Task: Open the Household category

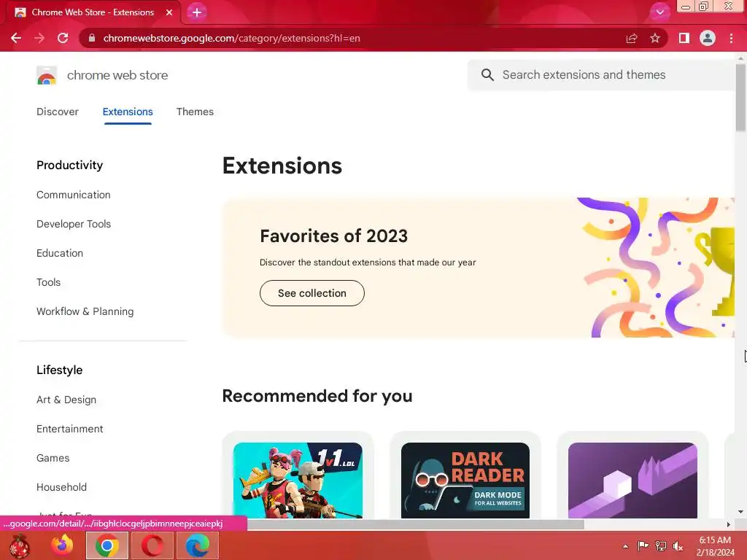Action: click(x=61, y=487)
